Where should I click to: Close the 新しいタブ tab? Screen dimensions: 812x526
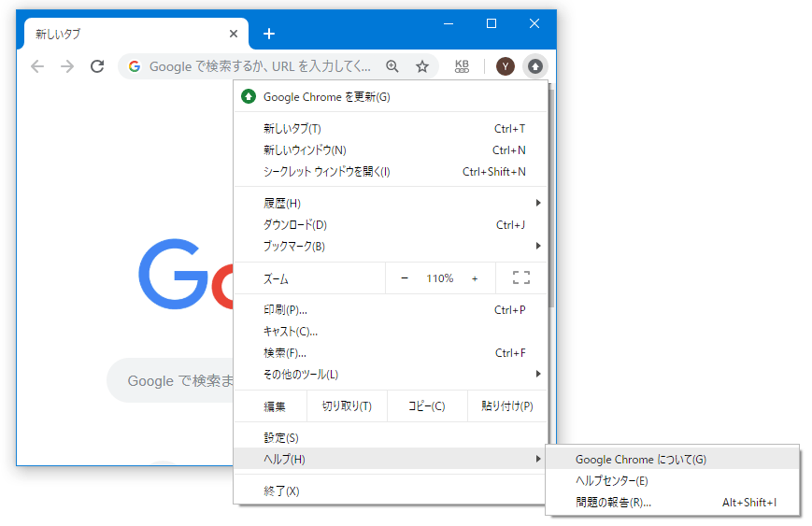coord(234,34)
